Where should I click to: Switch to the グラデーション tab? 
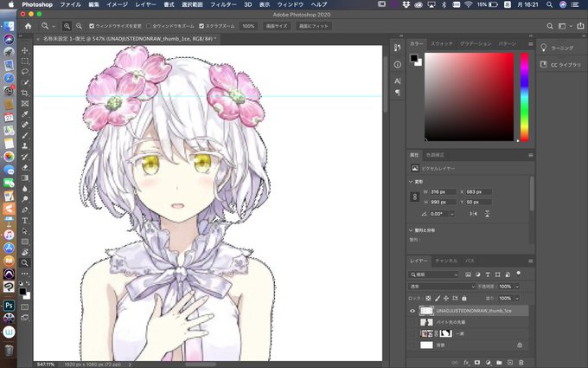476,44
